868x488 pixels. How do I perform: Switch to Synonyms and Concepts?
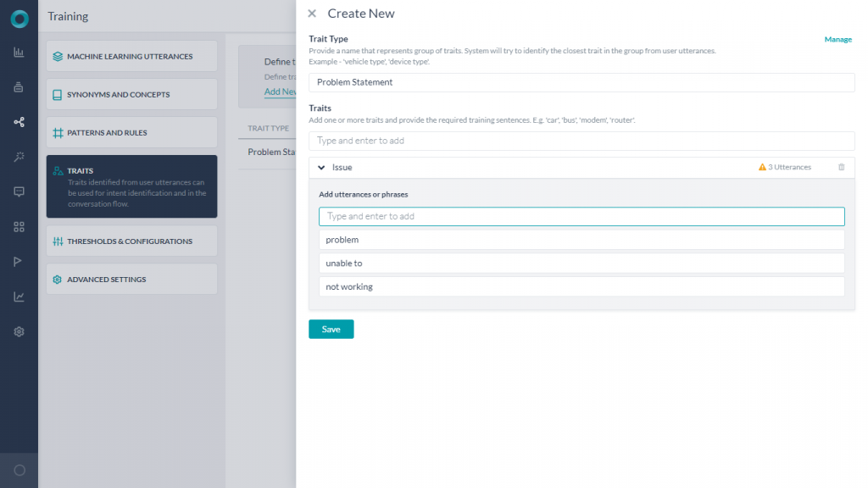coord(131,94)
